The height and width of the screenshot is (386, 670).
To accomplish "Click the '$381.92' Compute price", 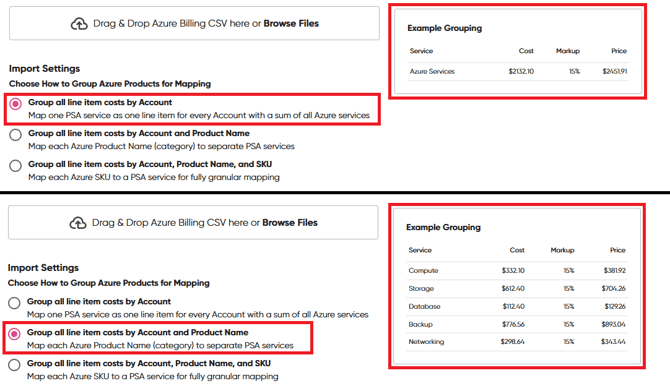I will (614, 271).
